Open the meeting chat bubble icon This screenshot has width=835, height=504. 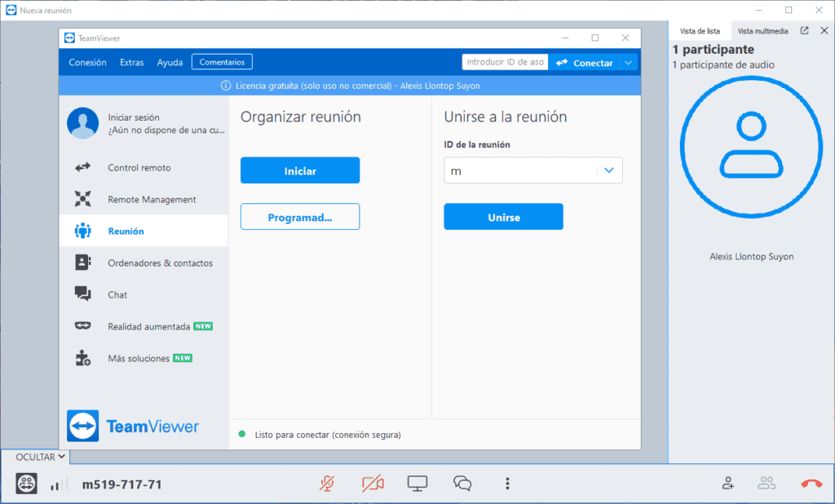tap(462, 484)
